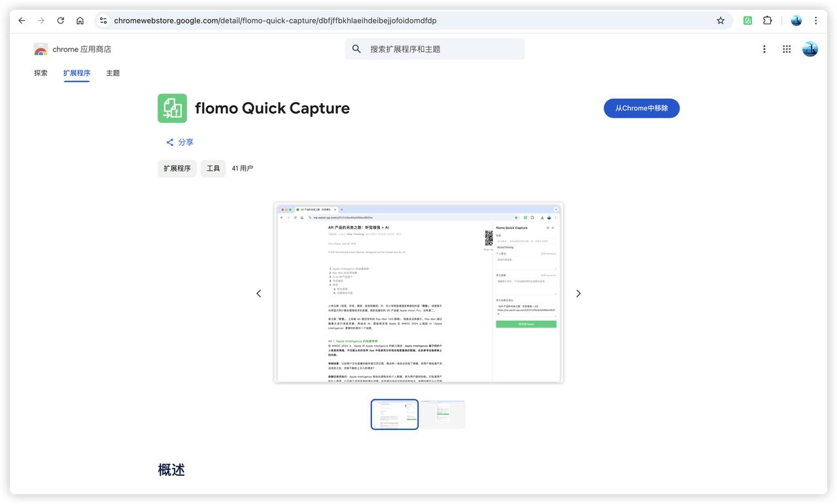Show previous screenshot in carousel
Image resolution: width=837 pixels, height=504 pixels.
[x=258, y=294]
